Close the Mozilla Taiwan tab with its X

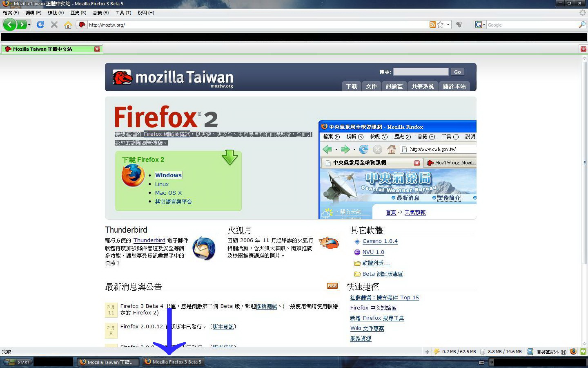click(97, 49)
